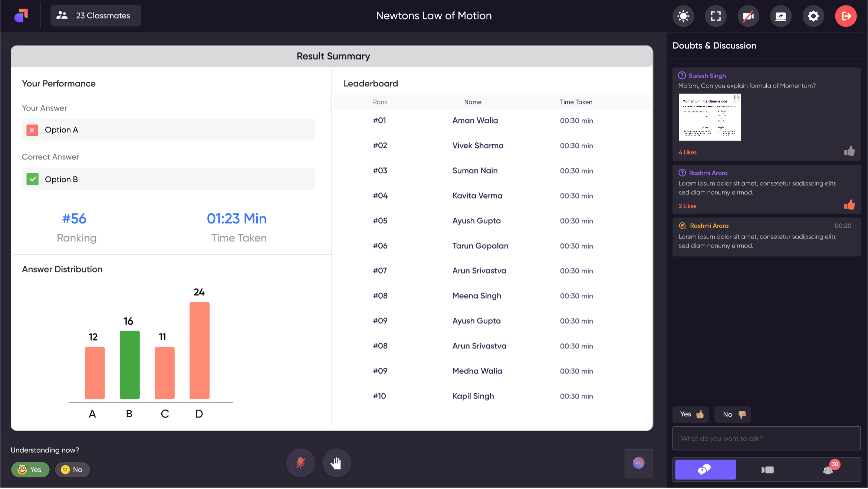Viewport: 868px width, 489px height.
Task: Unmute the microphone
Action: 300,463
